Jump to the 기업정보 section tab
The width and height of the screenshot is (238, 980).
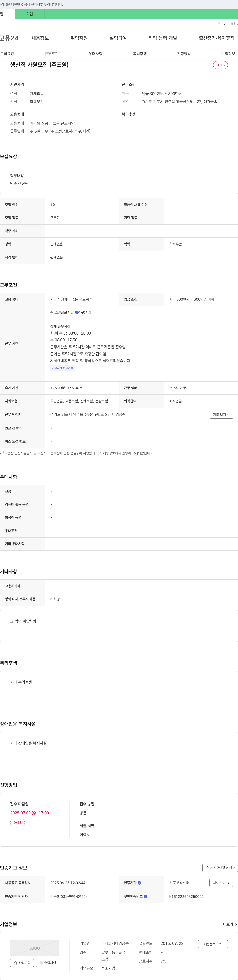[x=228, y=54]
